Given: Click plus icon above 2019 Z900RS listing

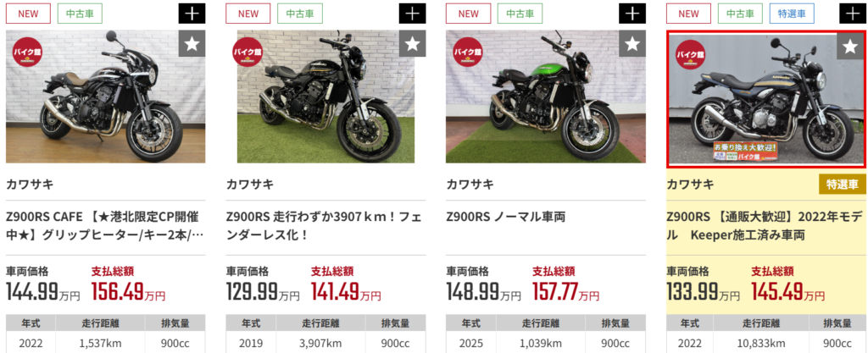Looking at the screenshot, I should (412, 14).
